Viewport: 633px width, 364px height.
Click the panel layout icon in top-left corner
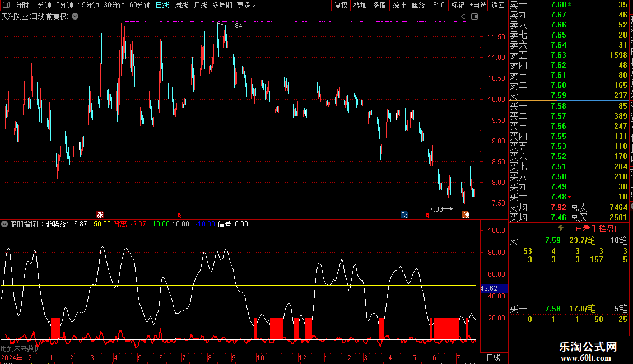tap(7, 5)
